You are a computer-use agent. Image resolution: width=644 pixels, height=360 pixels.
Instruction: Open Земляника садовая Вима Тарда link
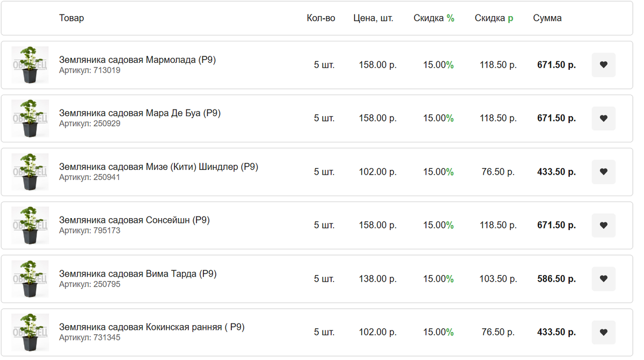click(x=138, y=273)
